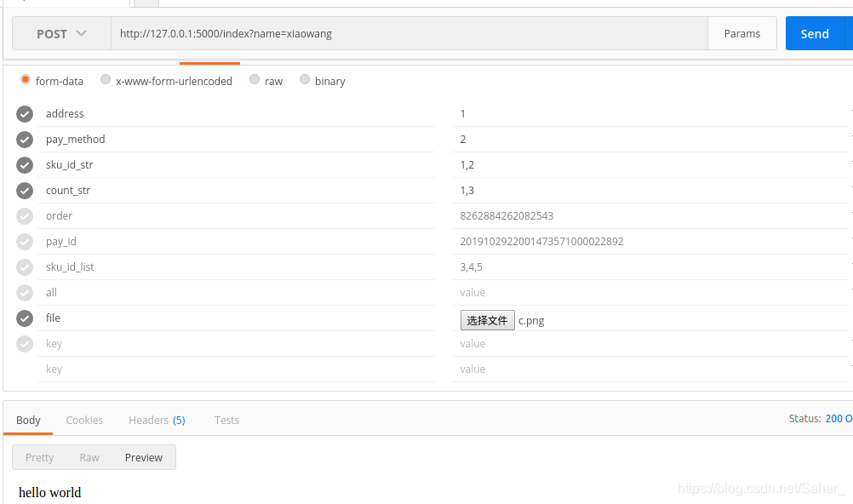Viewport: 853px width, 504px height.
Task: Click the request URL field
Action: click(409, 34)
